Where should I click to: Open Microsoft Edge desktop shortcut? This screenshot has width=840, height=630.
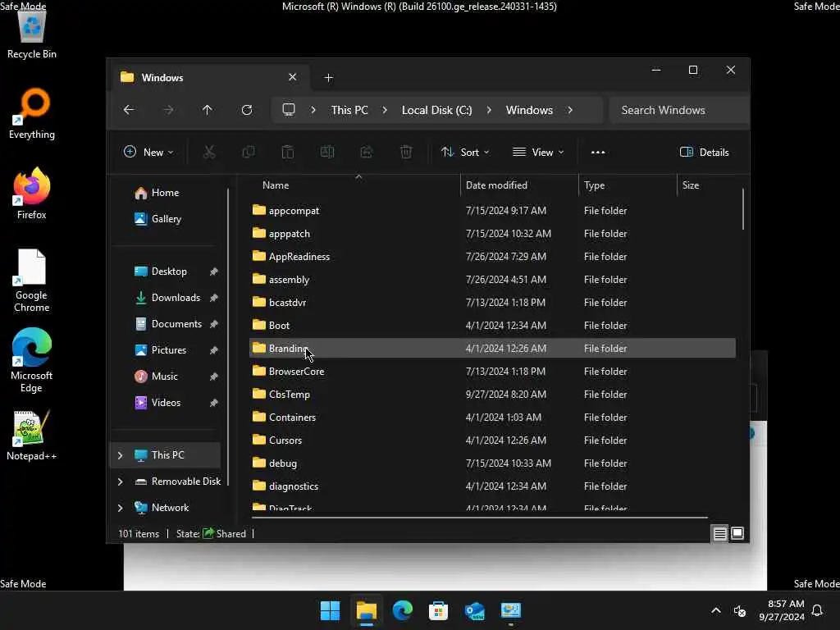(x=32, y=361)
